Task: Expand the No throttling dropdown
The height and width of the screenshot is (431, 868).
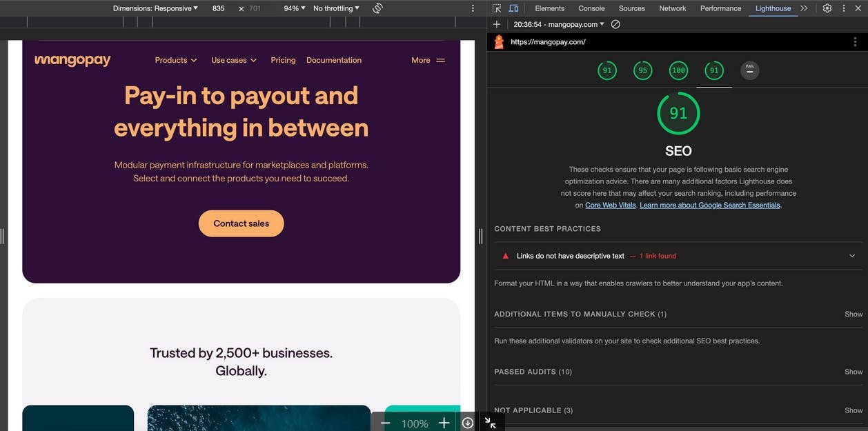Action: click(x=335, y=8)
